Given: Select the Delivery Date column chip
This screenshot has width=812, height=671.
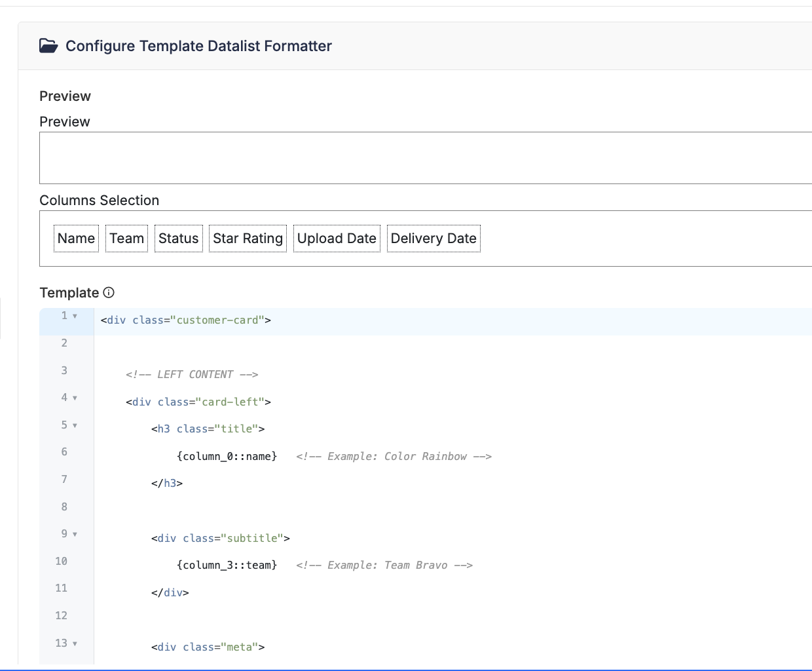Looking at the screenshot, I should coord(434,239).
